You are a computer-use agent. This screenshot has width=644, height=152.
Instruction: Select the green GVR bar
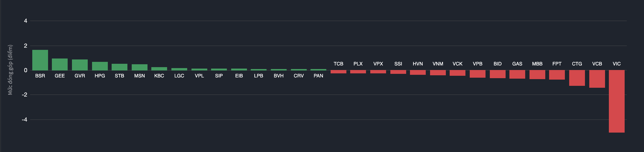click(x=80, y=65)
